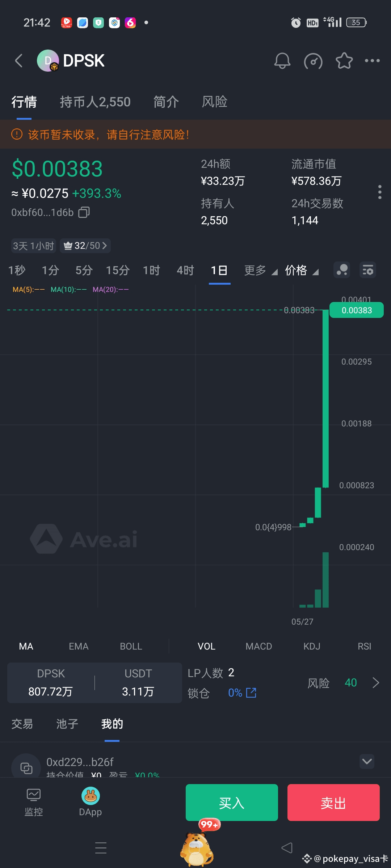391x868 pixels.
Task: Open the Price display dropdown
Action: [302, 271]
